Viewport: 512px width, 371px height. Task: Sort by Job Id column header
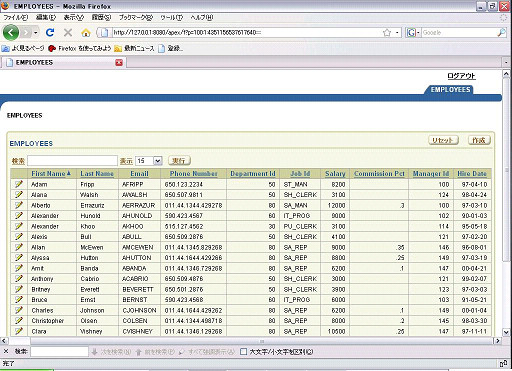coord(300,174)
